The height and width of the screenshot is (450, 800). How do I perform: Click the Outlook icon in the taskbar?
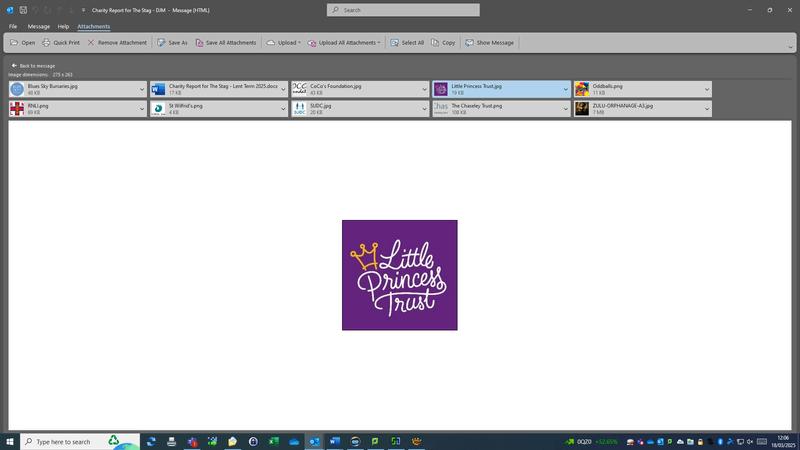click(314, 441)
